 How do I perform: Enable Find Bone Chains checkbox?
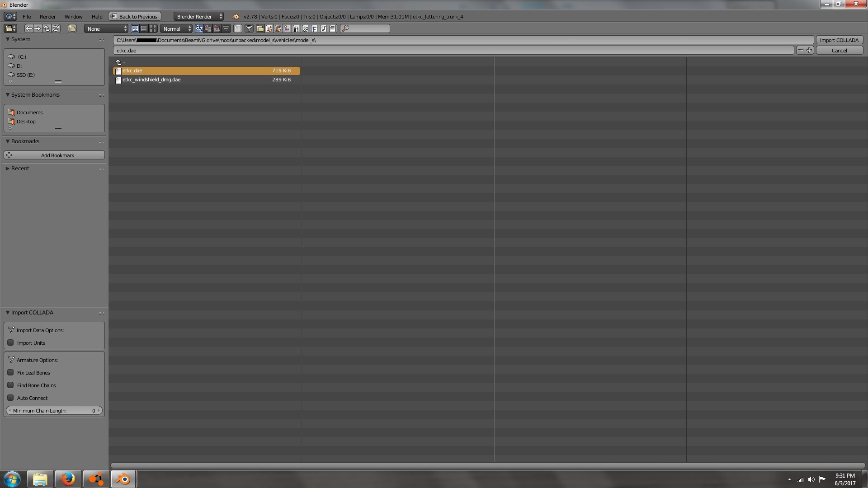click(x=10, y=385)
